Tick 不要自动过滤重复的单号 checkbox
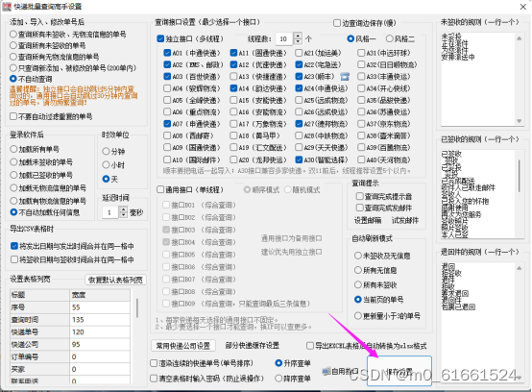Screen dimensions: 532x392 [13, 116]
